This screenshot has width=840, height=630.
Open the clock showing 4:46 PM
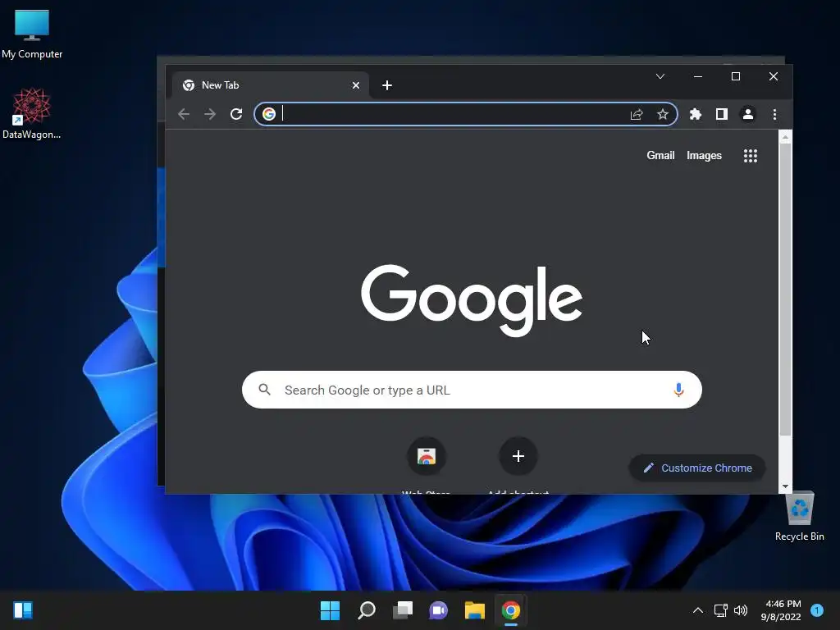[x=782, y=610]
